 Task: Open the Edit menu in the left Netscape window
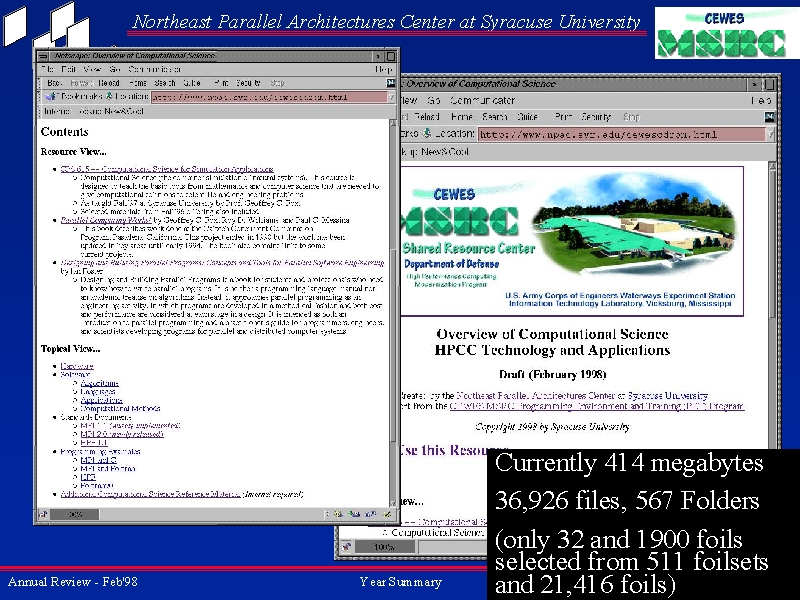pyautogui.click(x=68, y=69)
